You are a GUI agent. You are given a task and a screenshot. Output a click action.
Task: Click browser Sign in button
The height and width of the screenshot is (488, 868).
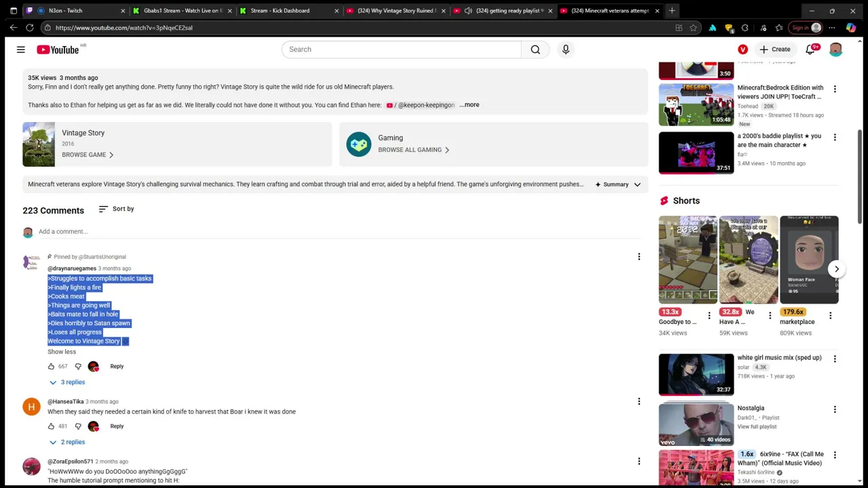806,28
